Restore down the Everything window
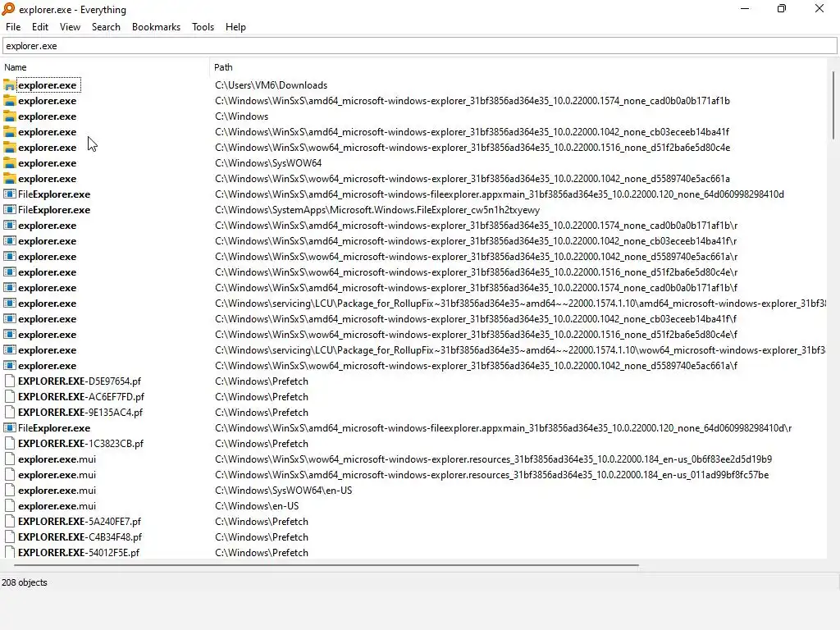 (782, 8)
